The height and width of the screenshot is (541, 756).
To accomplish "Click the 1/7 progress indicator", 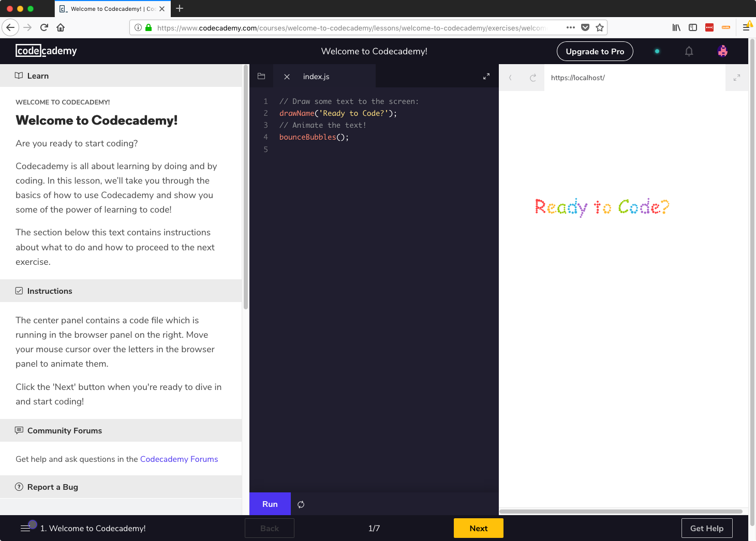I will click(374, 528).
